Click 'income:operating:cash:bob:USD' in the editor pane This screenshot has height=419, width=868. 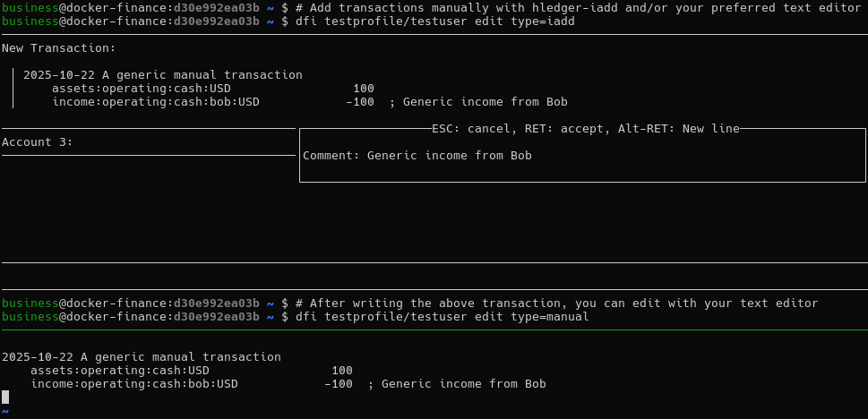[134, 384]
